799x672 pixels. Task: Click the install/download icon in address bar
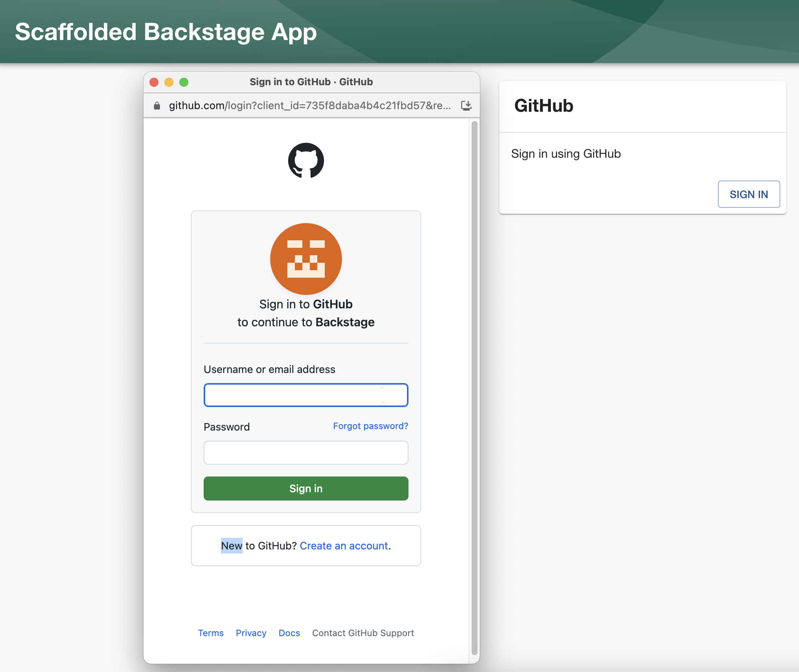[466, 105]
